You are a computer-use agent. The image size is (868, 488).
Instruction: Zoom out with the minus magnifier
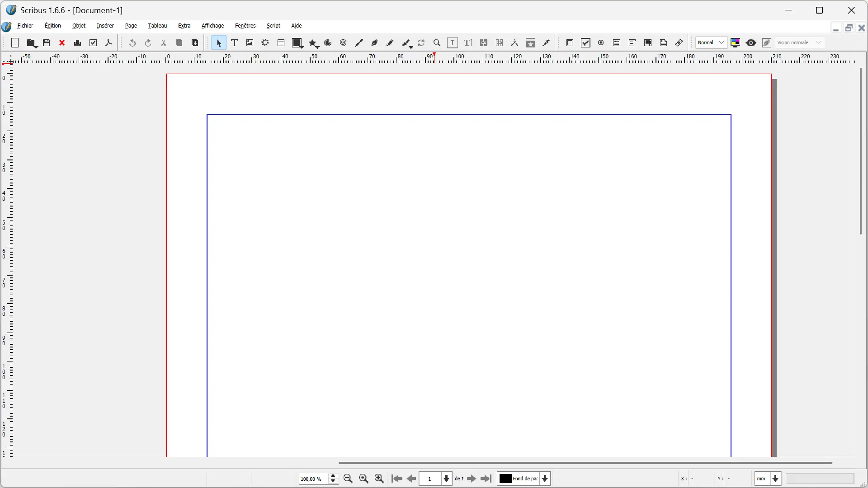point(348,479)
